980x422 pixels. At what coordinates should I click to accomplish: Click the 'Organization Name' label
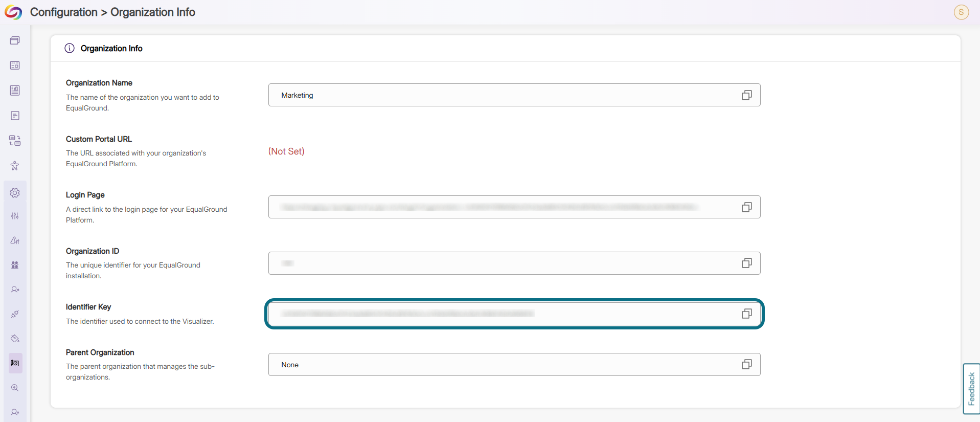tap(99, 83)
